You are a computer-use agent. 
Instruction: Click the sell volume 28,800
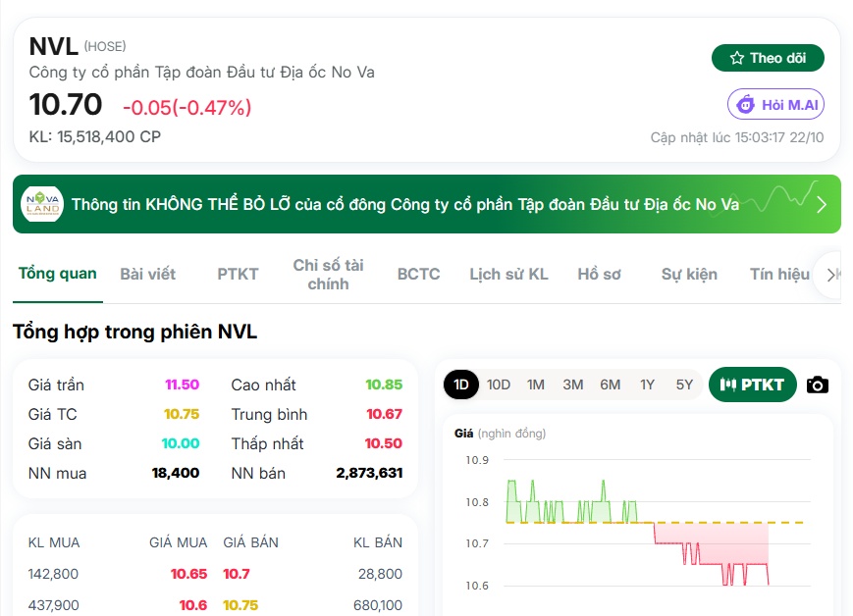(380, 574)
